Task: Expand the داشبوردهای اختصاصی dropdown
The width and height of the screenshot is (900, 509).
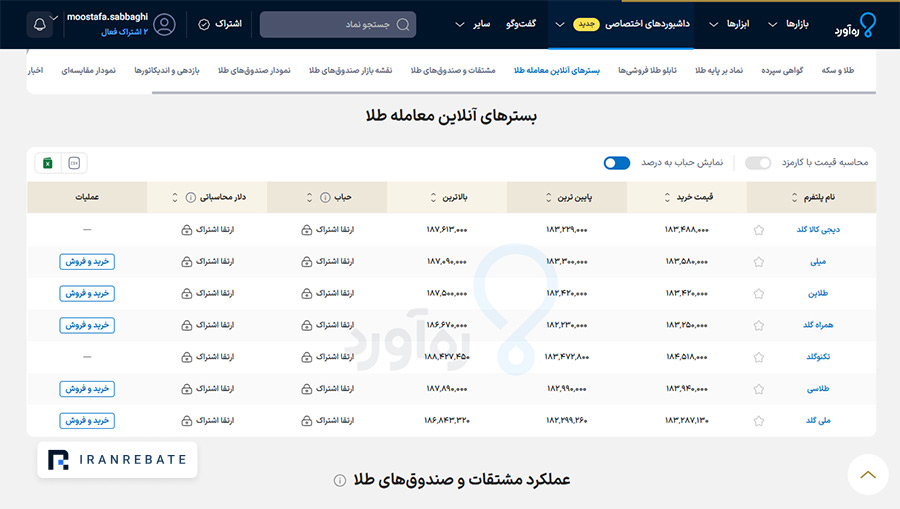Action: [x=560, y=24]
